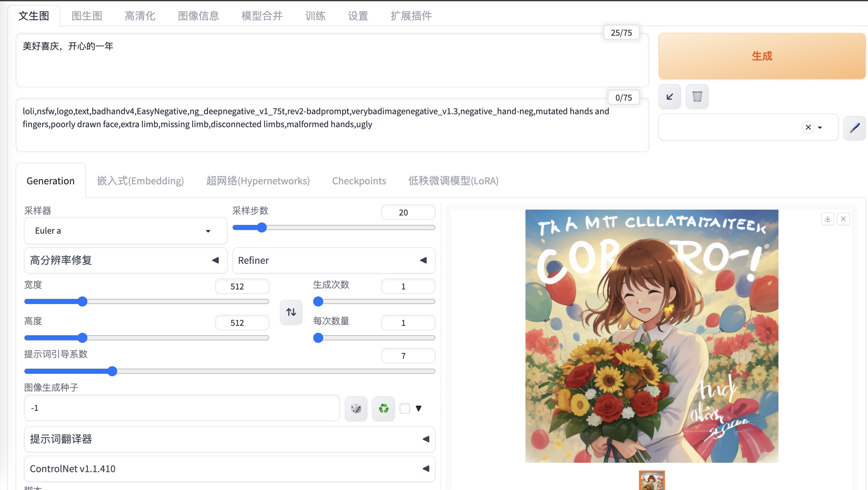Click the 宽度 value field showing 512
Image resolution: width=868 pixels, height=490 pixels.
242,287
